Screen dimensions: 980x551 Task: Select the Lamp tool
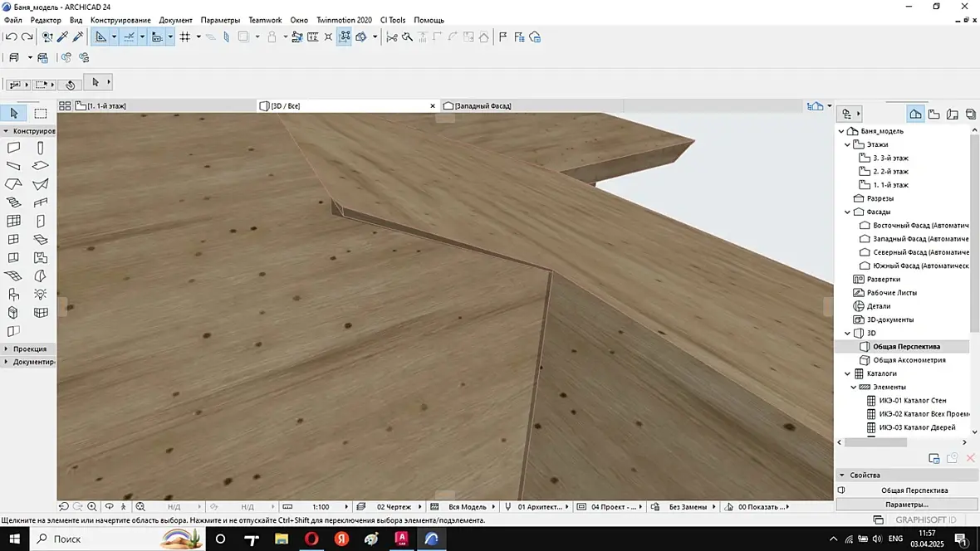[40, 294]
